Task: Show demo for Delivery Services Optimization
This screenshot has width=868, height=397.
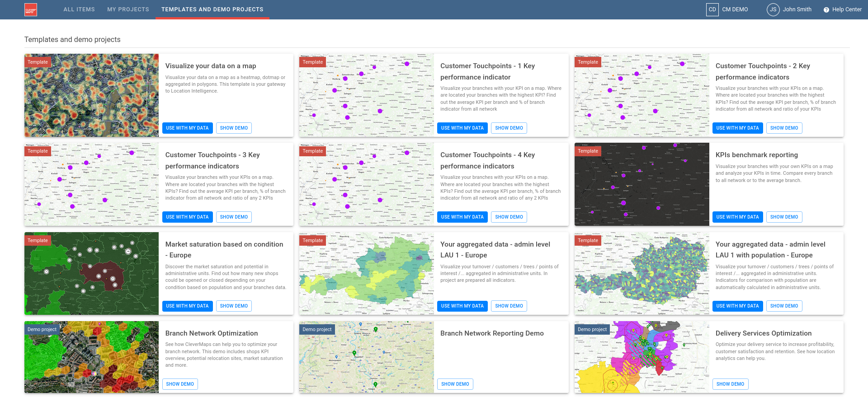Action: pos(730,384)
